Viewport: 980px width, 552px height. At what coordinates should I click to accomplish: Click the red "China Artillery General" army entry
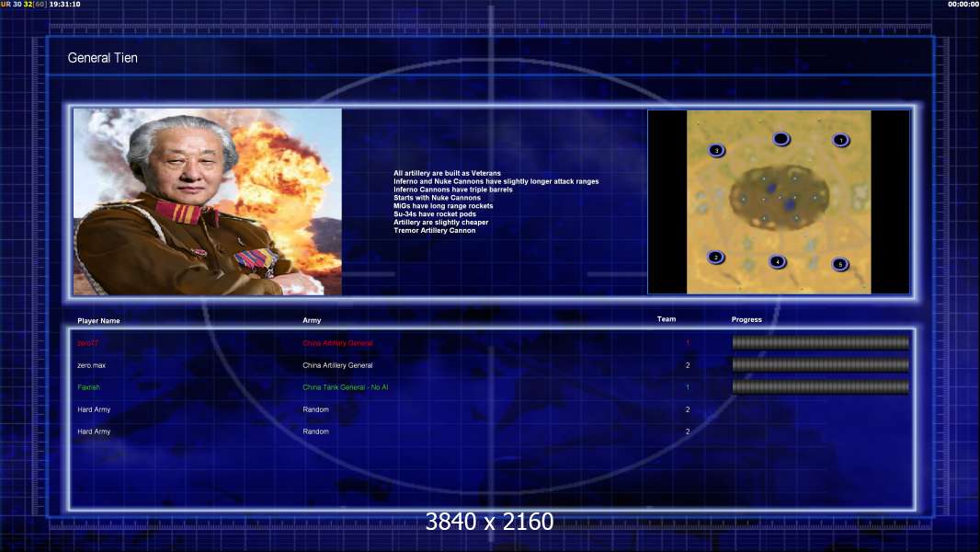(x=337, y=343)
